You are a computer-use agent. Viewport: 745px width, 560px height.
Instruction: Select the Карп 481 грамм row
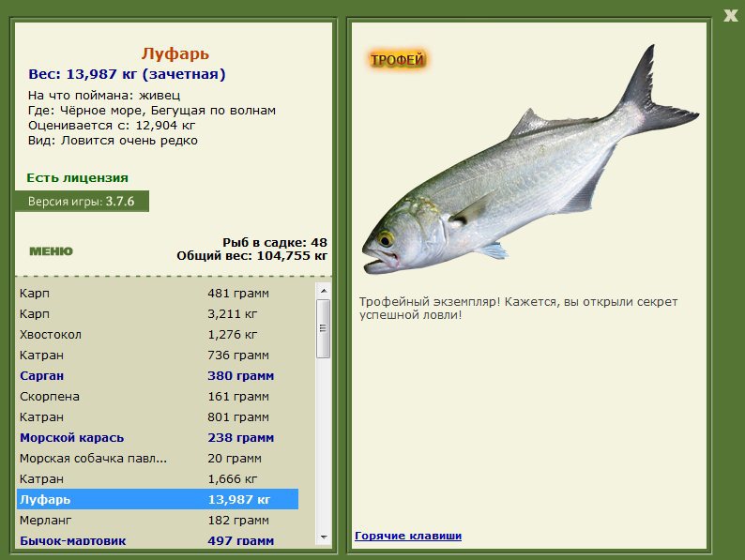158,293
